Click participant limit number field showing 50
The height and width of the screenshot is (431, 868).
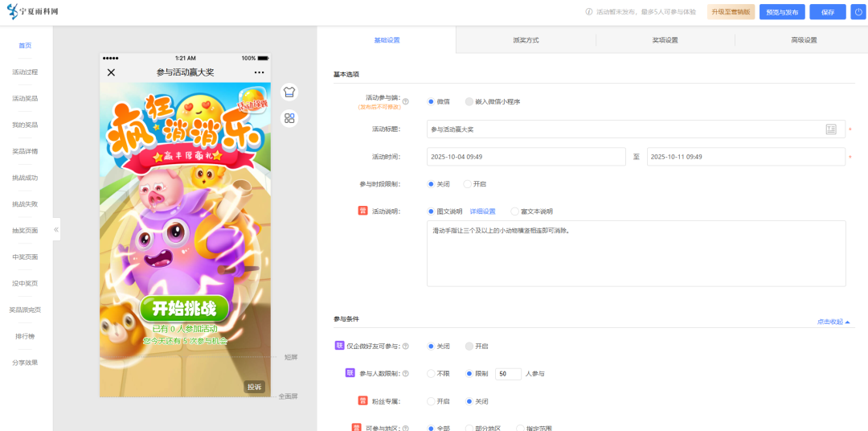[x=508, y=374]
